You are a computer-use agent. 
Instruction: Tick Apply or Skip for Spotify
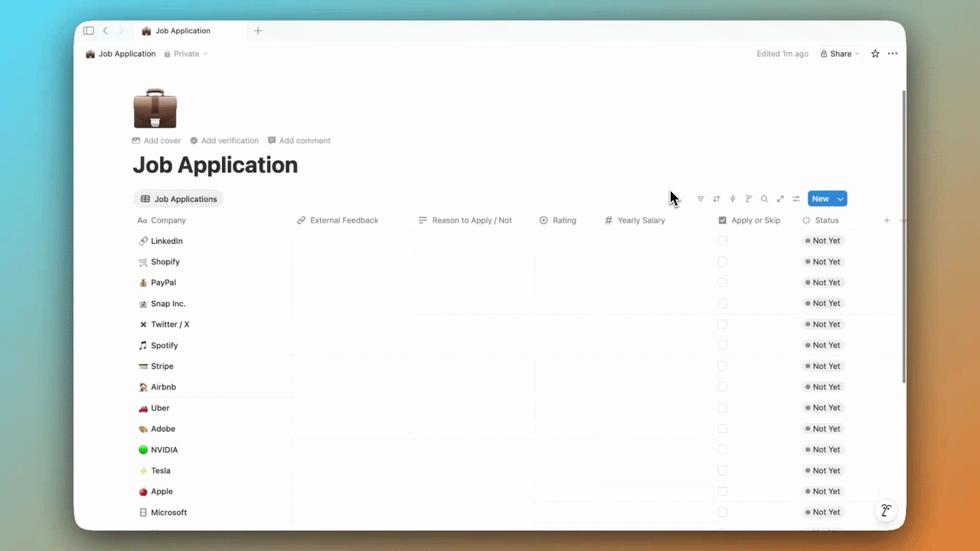point(723,345)
